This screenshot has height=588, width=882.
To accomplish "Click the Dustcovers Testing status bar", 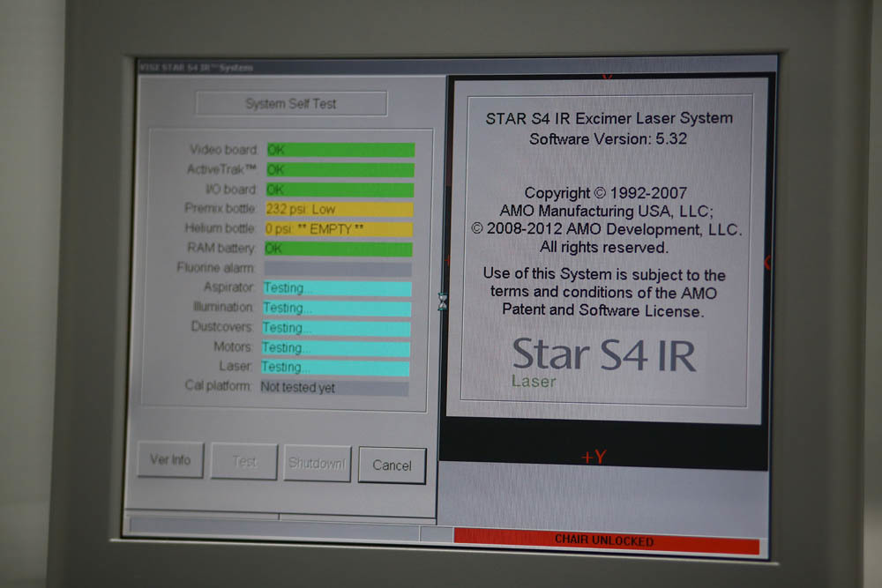I will click(x=336, y=328).
